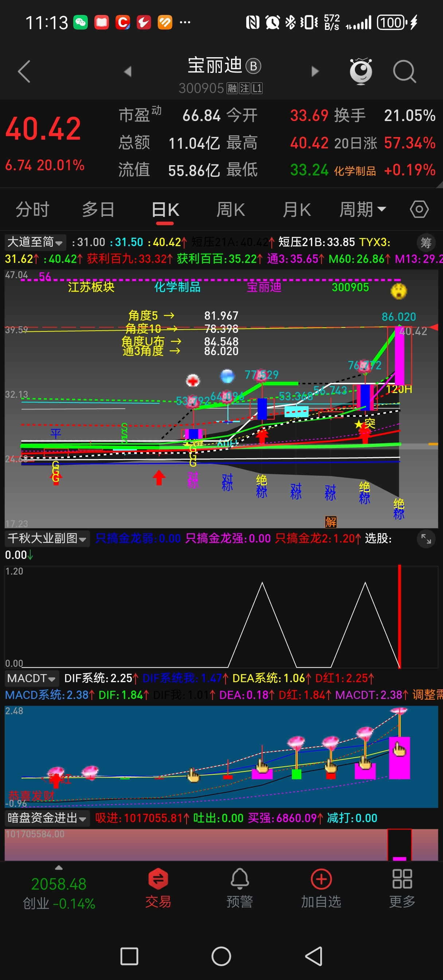Tap the 江苏板块 label on chart
This screenshot has height=980, width=443.
coord(91,287)
